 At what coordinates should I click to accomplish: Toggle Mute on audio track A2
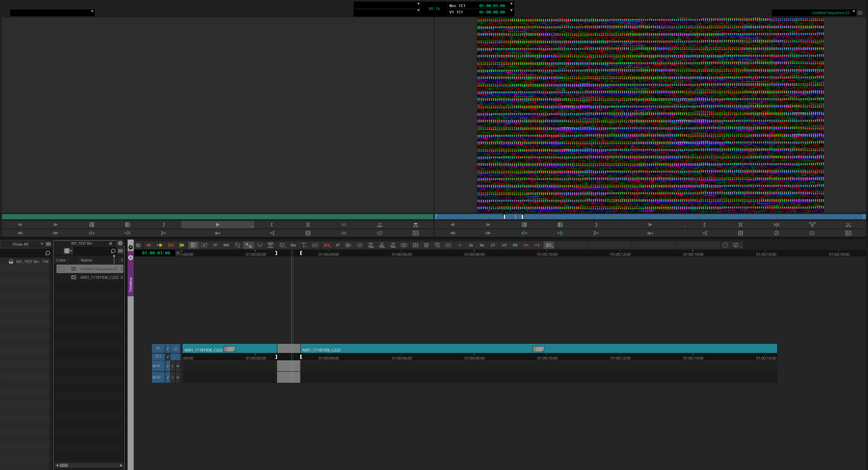pyautogui.click(x=177, y=377)
